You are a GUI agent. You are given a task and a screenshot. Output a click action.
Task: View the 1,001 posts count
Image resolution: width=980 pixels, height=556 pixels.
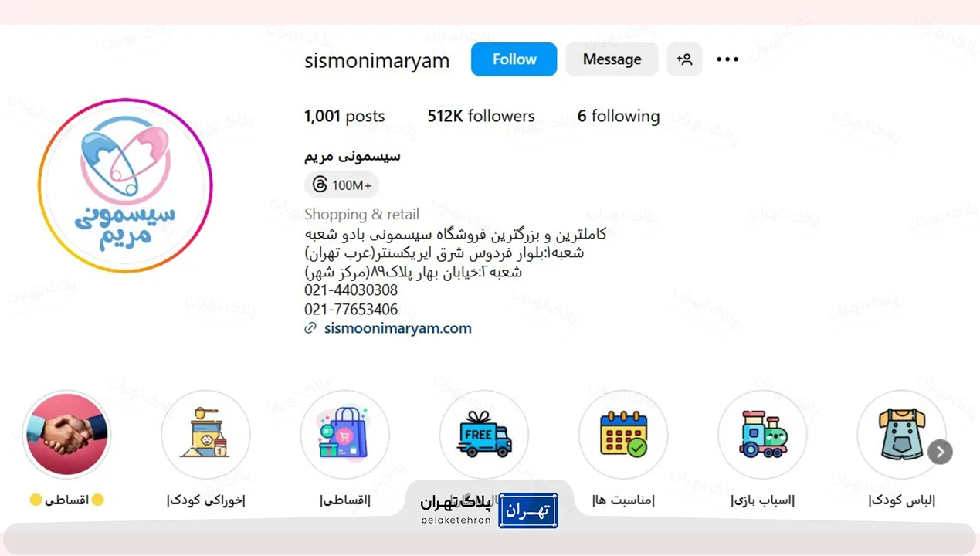(344, 117)
